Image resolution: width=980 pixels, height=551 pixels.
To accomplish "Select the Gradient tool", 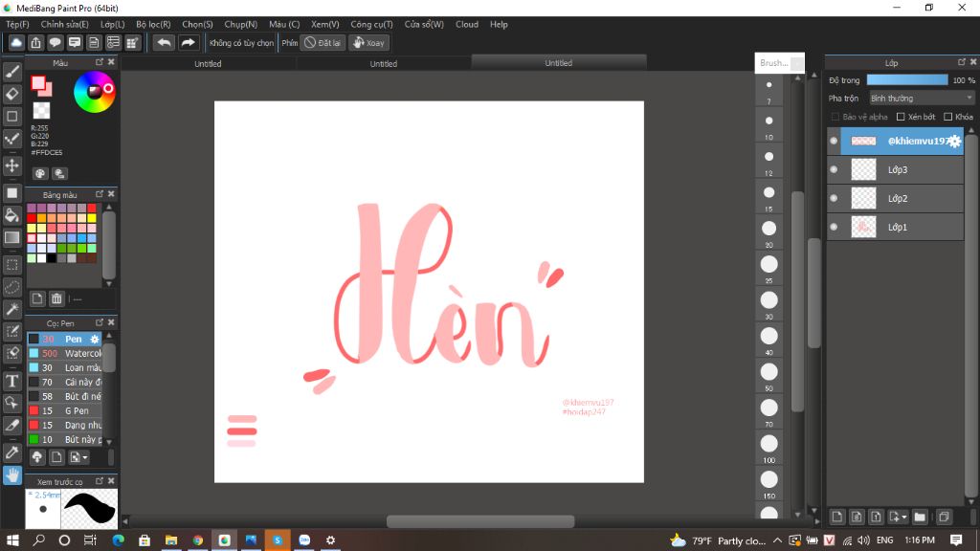I will pos(11,237).
